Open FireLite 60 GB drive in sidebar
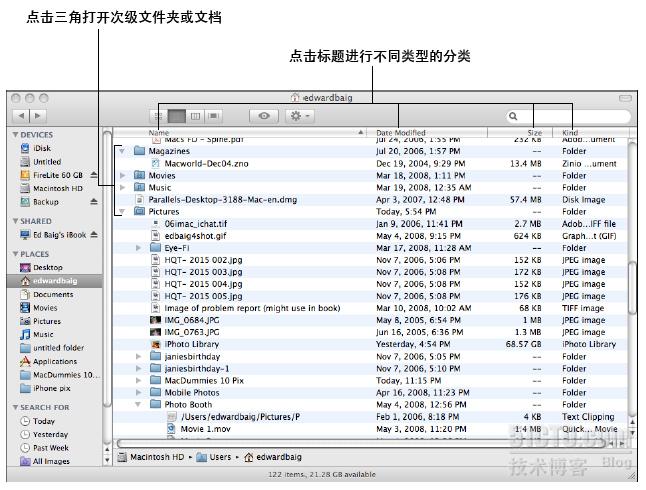This screenshot has height=490, width=646. tap(51, 175)
